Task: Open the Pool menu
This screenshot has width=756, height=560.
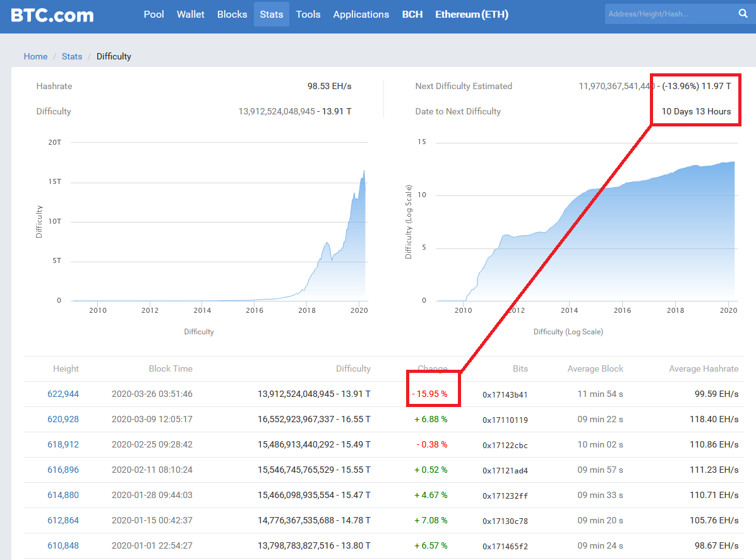Action: [x=154, y=15]
